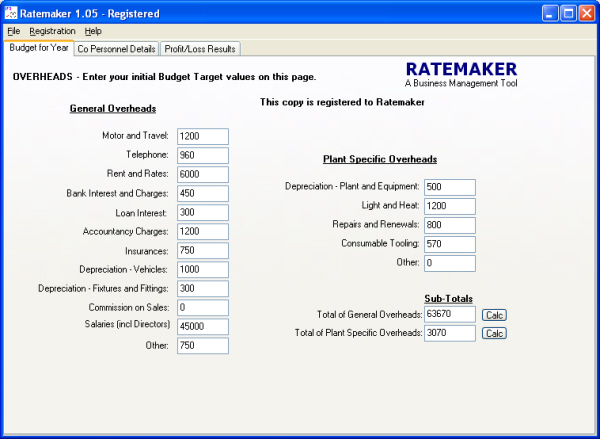600x439 pixels.
Task: Maximize the Ratemaker window
Action: click(567, 13)
